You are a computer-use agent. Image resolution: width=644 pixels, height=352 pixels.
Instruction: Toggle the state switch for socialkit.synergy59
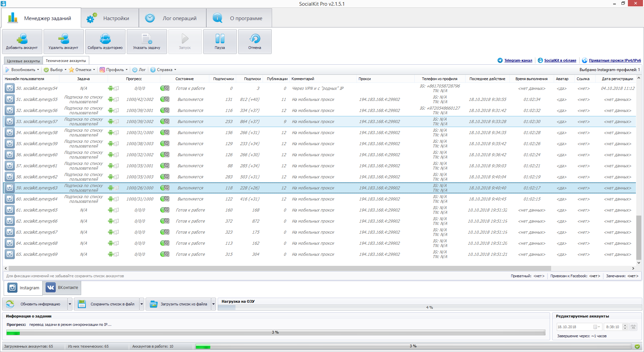(x=165, y=144)
